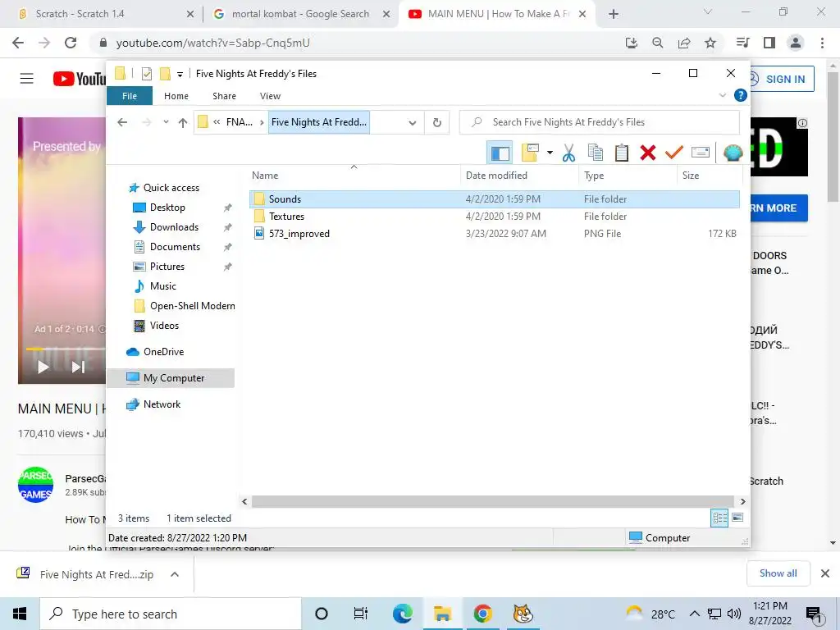Click Show all downloads

click(778, 573)
